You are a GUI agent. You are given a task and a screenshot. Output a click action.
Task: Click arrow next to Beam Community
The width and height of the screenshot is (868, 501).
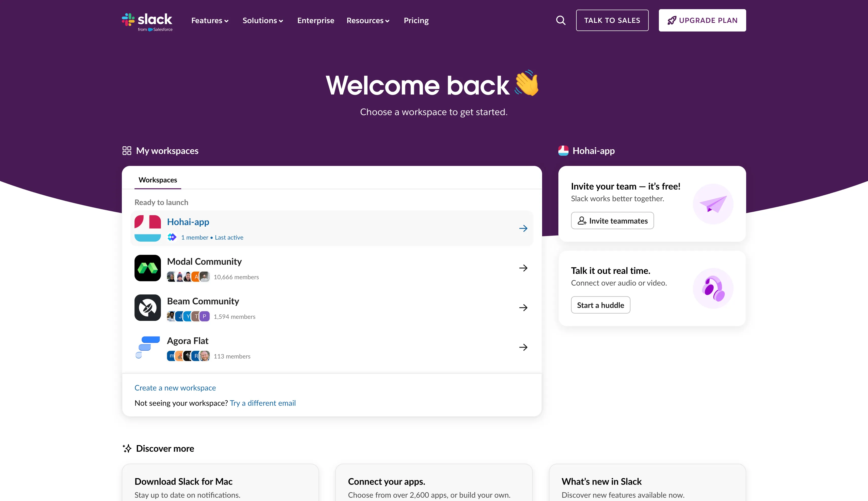(523, 308)
